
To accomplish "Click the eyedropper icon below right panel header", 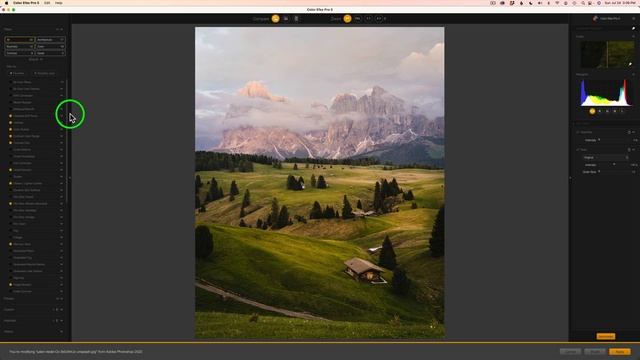I will [633, 29].
